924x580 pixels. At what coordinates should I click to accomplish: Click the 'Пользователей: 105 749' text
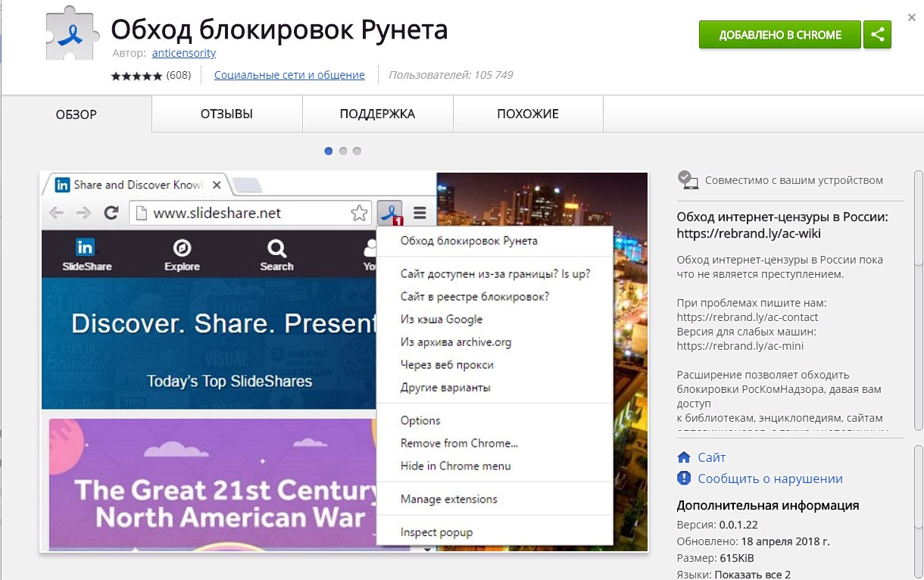pyautogui.click(x=451, y=75)
